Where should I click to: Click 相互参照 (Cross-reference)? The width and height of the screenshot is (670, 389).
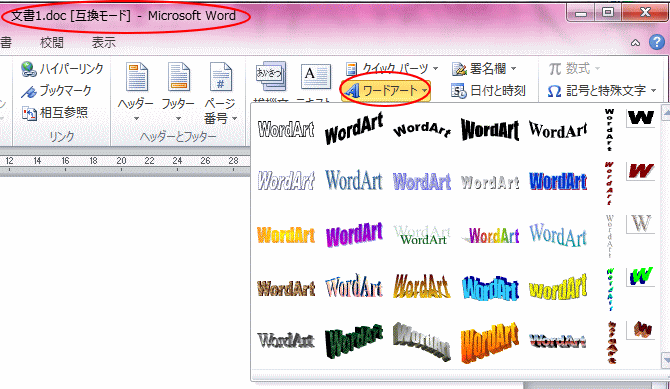point(55,113)
